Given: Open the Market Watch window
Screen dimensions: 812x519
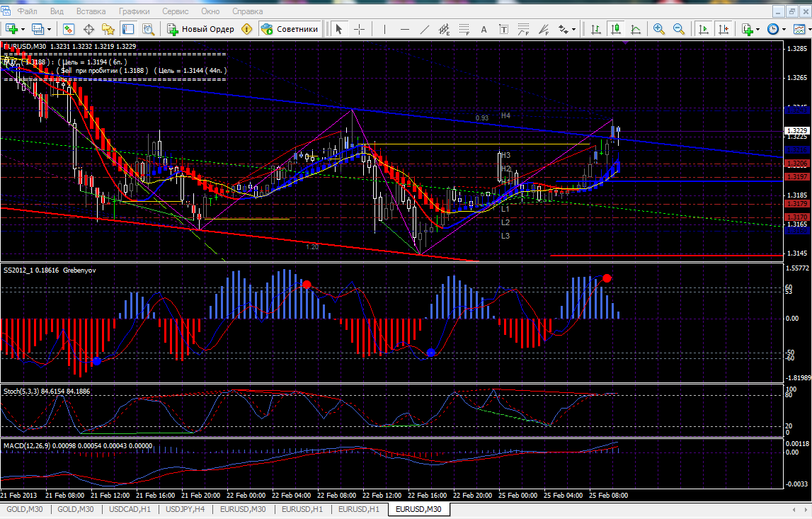Looking at the screenshot, I should click(x=69, y=29).
